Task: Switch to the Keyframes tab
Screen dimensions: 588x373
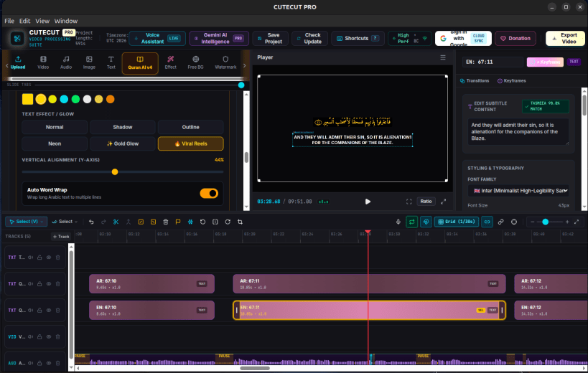Action: pyautogui.click(x=512, y=81)
